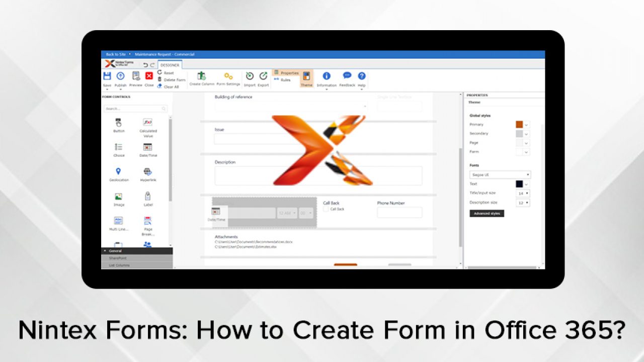The height and width of the screenshot is (362, 644).
Task: Click the Help question mark icon
Action: pos(362,76)
